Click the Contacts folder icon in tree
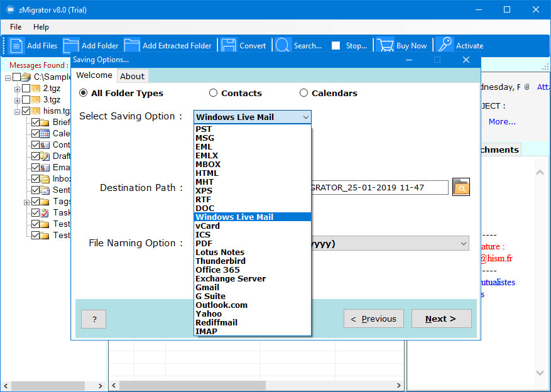The width and height of the screenshot is (551, 392). [45, 144]
